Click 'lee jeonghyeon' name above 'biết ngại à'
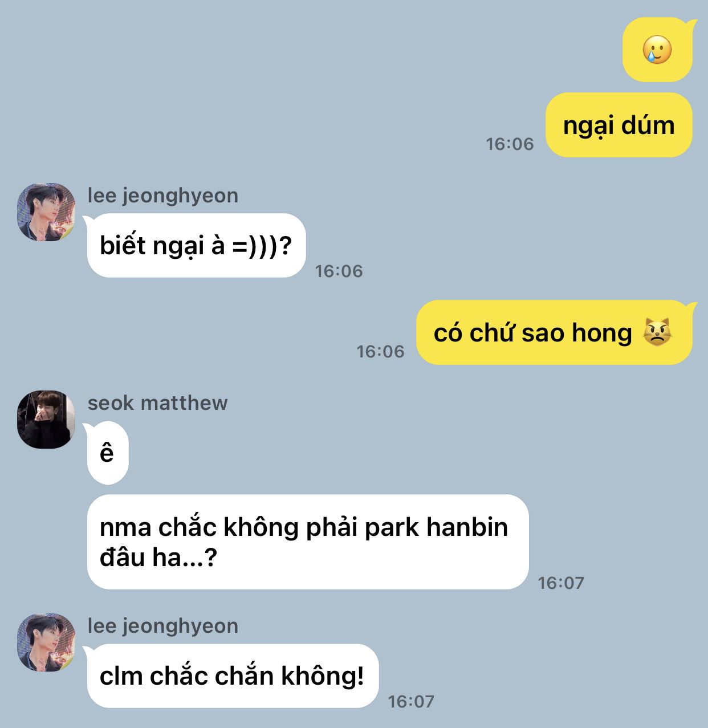The width and height of the screenshot is (708, 728). coord(163,196)
